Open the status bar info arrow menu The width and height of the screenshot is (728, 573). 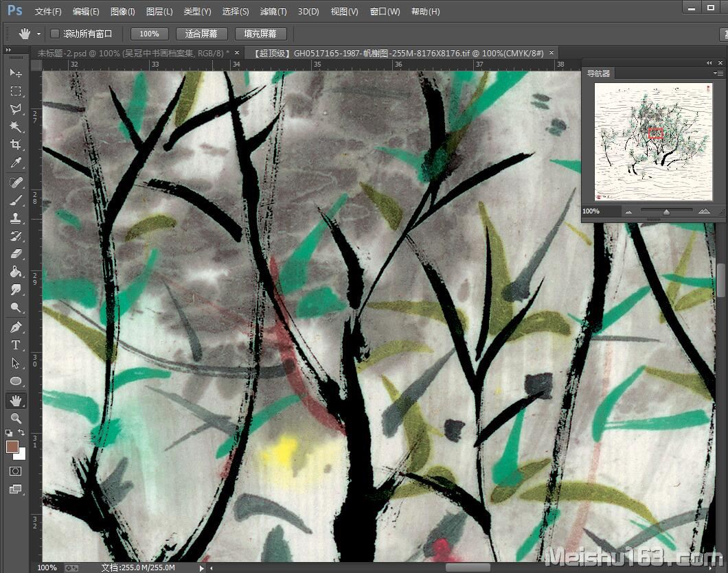[201, 568]
